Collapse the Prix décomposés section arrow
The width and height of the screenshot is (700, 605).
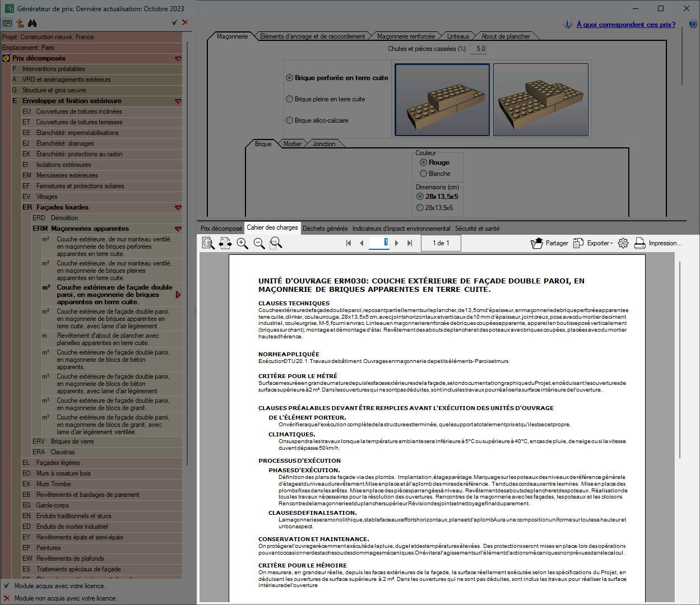(x=178, y=59)
